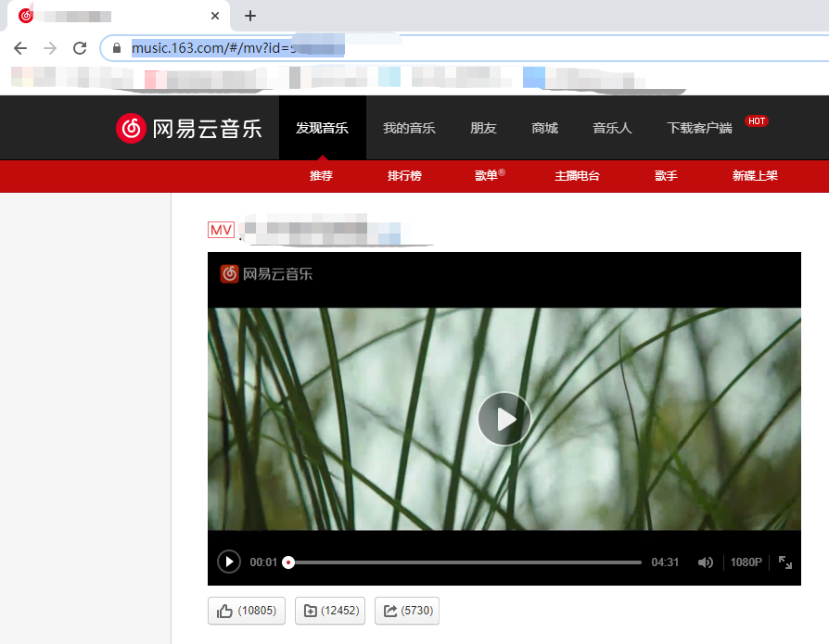Go back using browser back arrow

click(20, 48)
